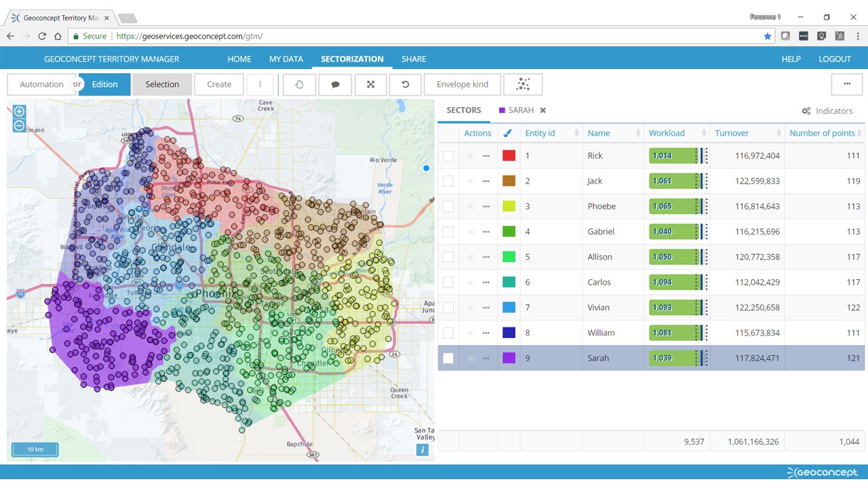
Task: Click the locate icon in William's row
Action: (471, 333)
